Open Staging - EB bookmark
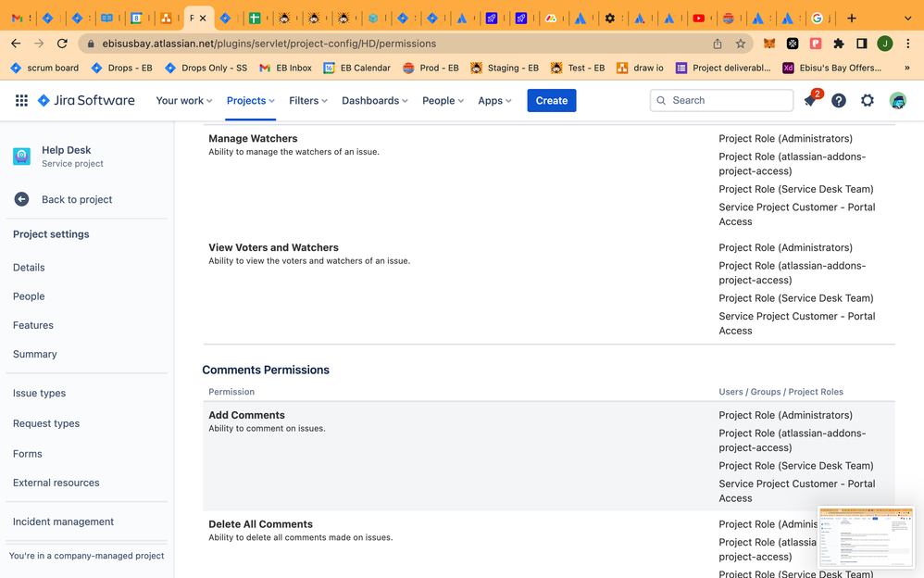 pyautogui.click(x=505, y=68)
